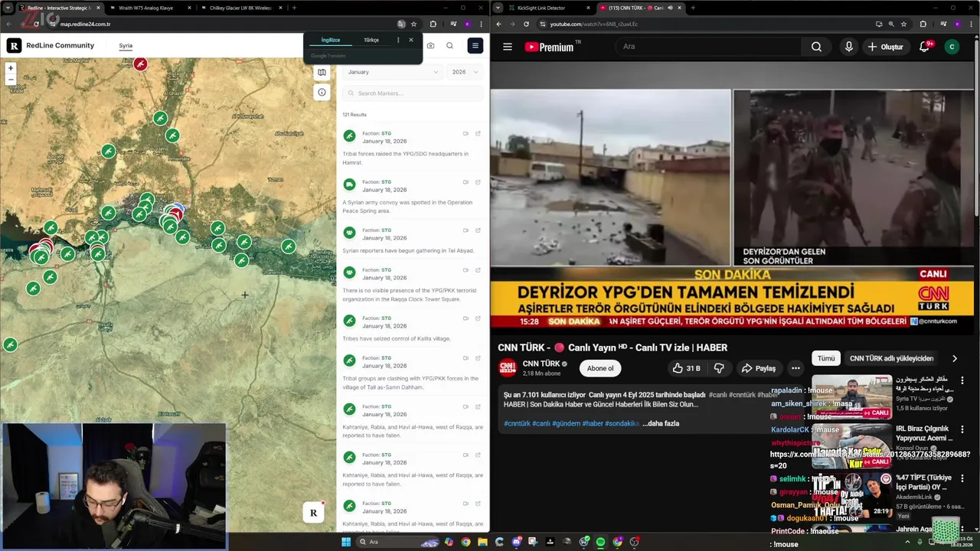Image resolution: width=980 pixels, height=551 pixels.
Task: Click the YouTube Ara search field
Action: pyautogui.click(x=708, y=47)
